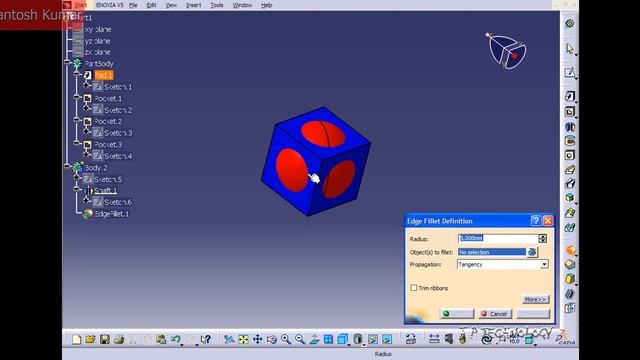Open the View Mode shading dropdown arrow
This screenshot has height=360, width=640.
pos(363,344)
